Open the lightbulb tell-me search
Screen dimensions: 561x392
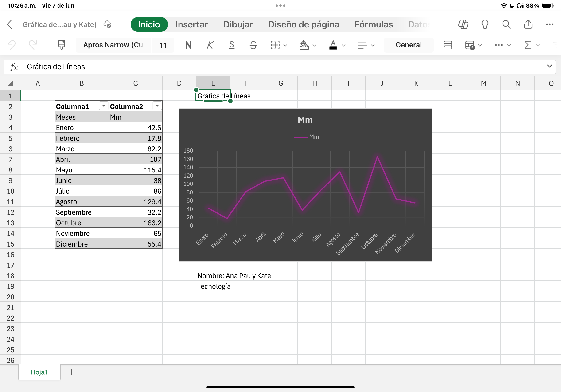tap(485, 24)
